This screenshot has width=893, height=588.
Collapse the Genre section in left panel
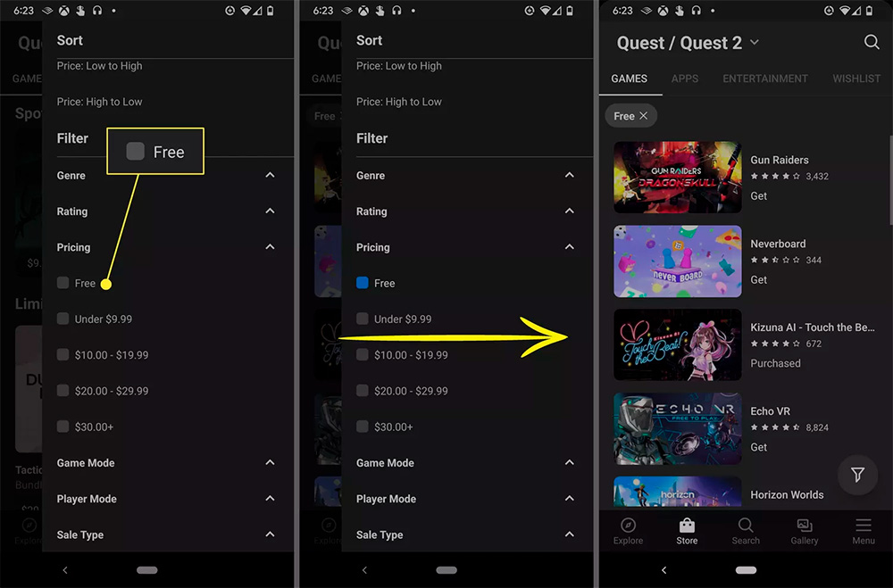click(270, 176)
